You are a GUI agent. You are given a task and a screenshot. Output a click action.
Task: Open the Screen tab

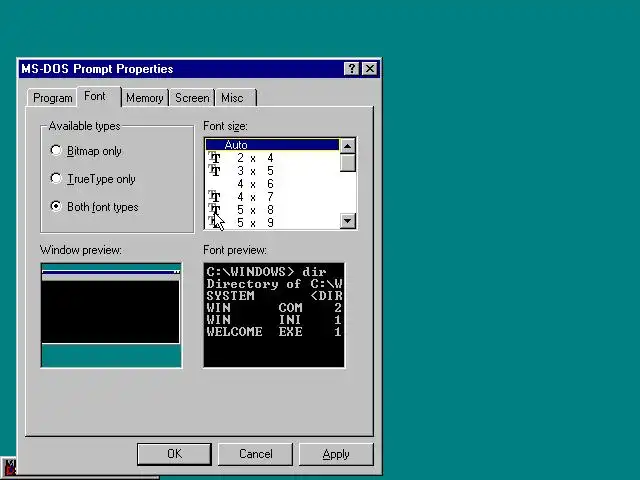click(192, 98)
